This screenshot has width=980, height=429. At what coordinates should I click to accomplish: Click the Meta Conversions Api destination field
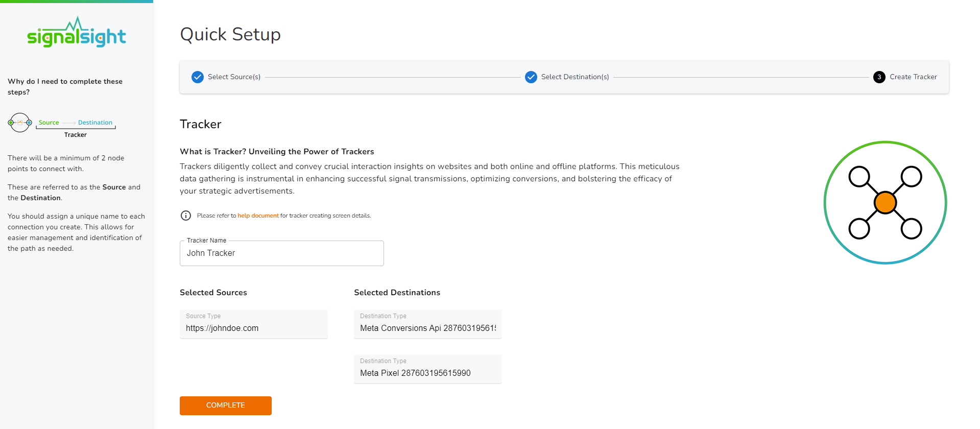[427, 328]
